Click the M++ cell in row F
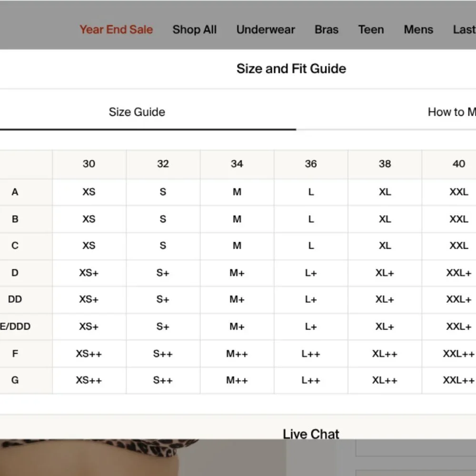The image size is (476, 476). click(237, 354)
